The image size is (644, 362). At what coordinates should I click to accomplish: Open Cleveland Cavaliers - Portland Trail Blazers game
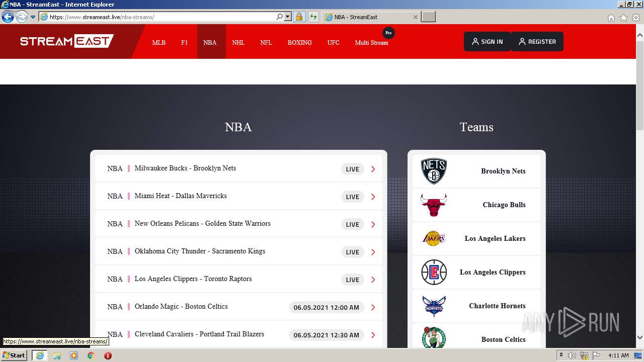(x=238, y=334)
